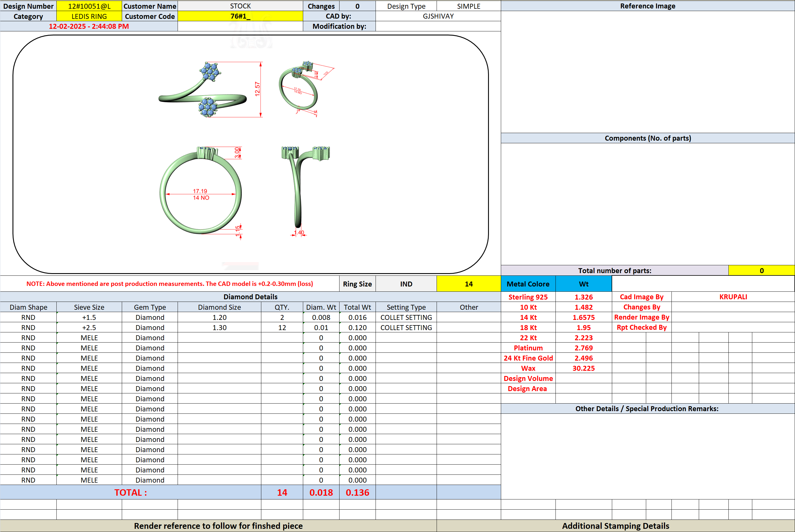
Task: Click the Changes By label
Action: pos(642,307)
